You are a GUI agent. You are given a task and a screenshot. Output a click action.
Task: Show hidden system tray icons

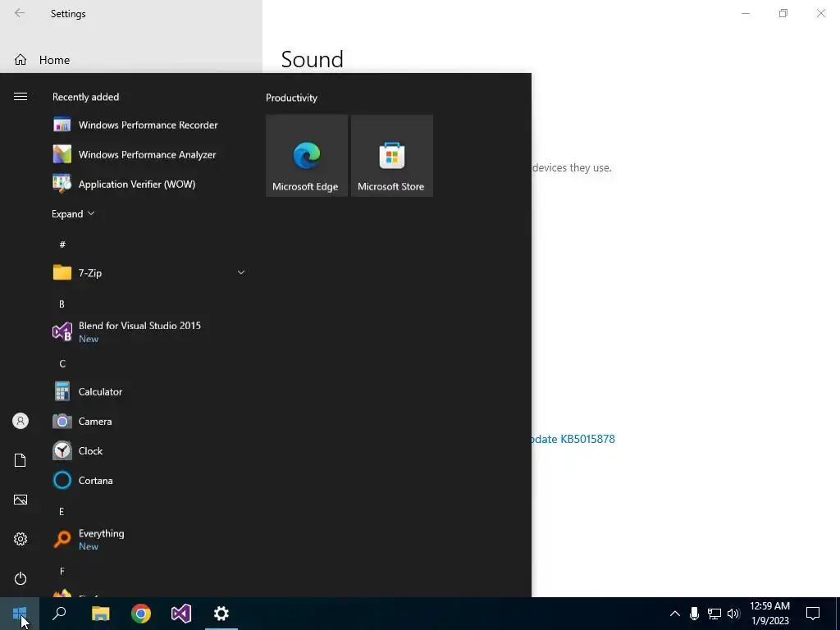coord(675,614)
